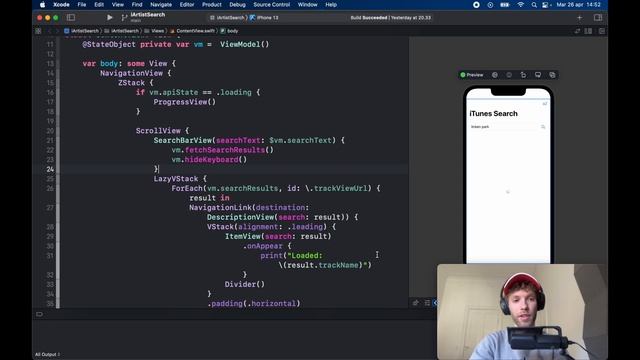Click the debug area toggle icon
Image resolution: width=640 pixels, height=360 pixels.
coord(39,314)
